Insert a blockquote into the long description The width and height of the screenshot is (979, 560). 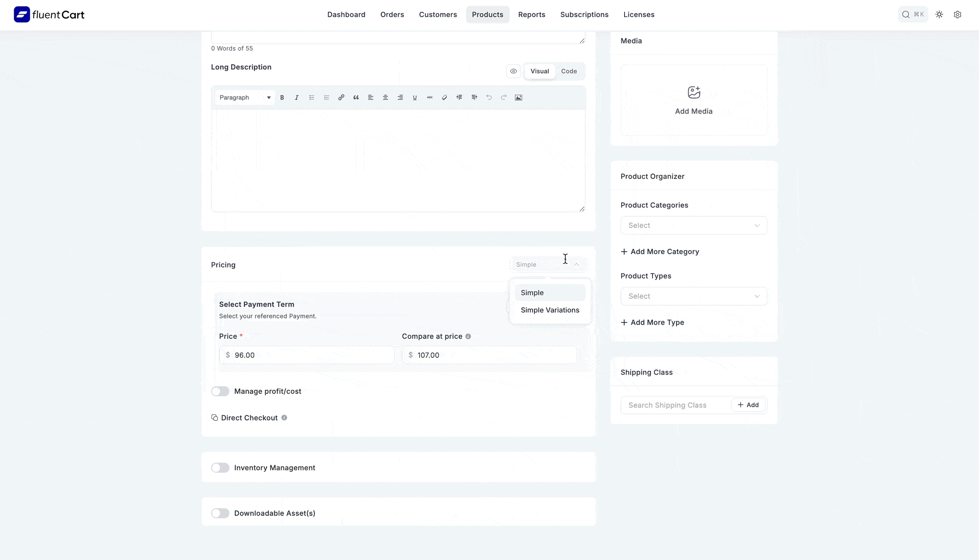356,97
